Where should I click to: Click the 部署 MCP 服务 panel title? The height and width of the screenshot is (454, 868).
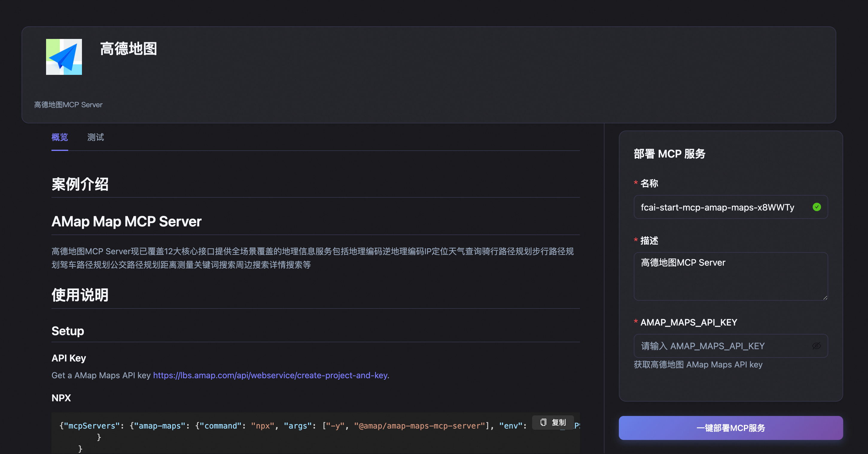point(669,154)
